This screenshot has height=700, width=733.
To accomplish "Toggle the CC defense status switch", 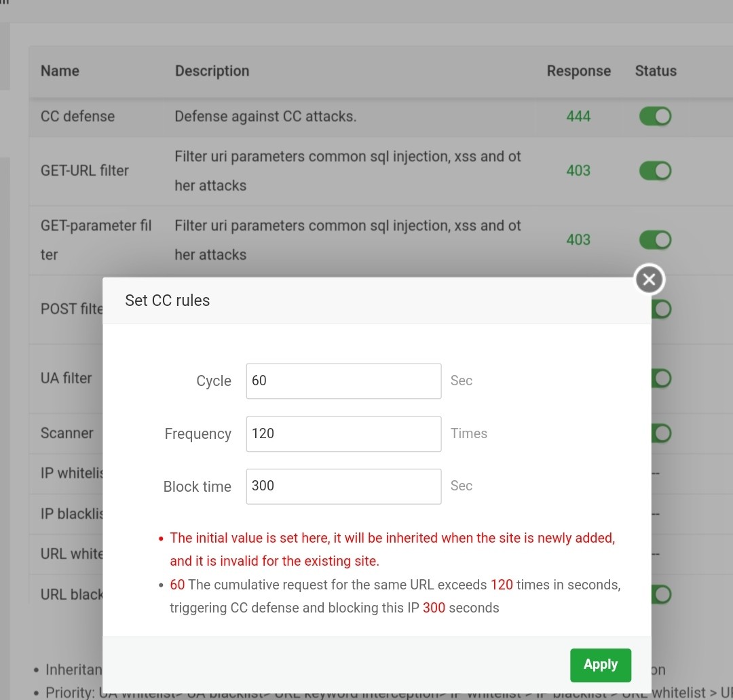I will click(x=655, y=117).
